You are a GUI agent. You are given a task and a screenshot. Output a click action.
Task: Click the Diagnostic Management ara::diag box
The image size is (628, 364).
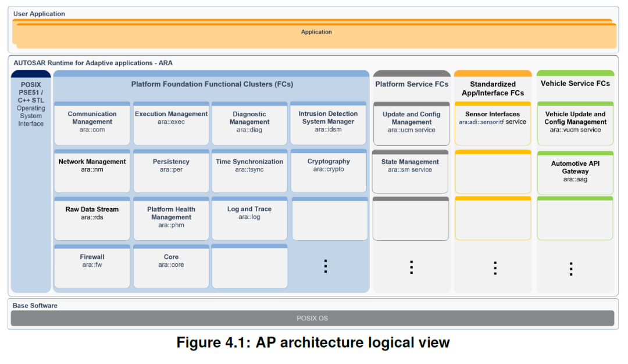coord(249,123)
